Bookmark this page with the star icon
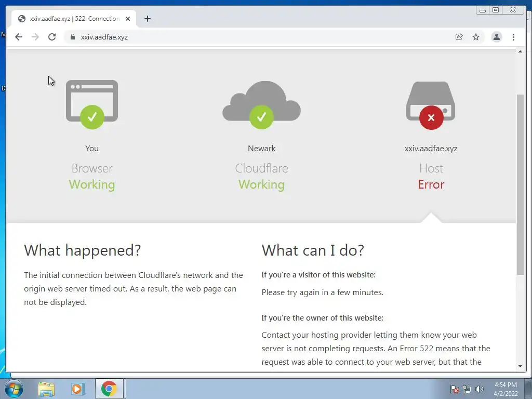The image size is (532, 399). coord(476,37)
